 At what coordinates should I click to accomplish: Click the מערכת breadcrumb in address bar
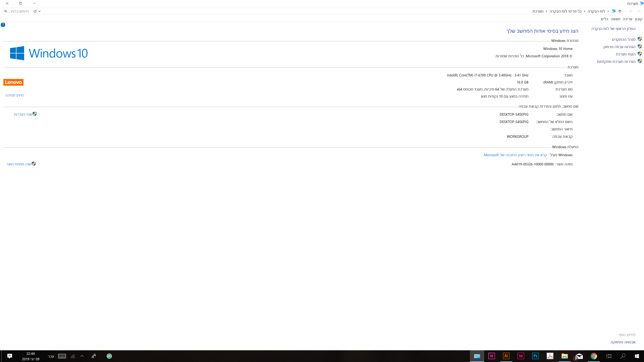pos(538,11)
